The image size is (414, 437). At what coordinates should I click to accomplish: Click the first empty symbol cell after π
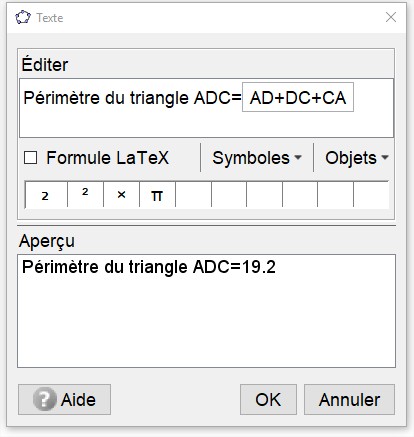pyautogui.click(x=193, y=195)
